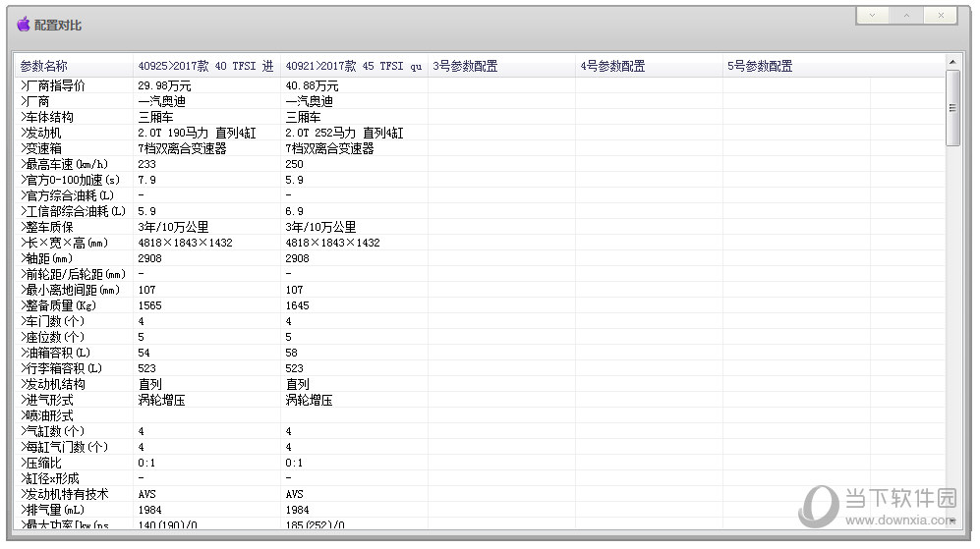Click the 3号参数配置 column header

tap(501, 66)
